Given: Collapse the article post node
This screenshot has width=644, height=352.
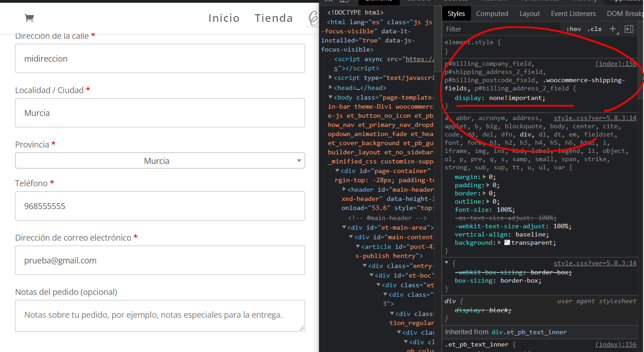Looking at the screenshot, I should pyautogui.click(x=358, y=247).
